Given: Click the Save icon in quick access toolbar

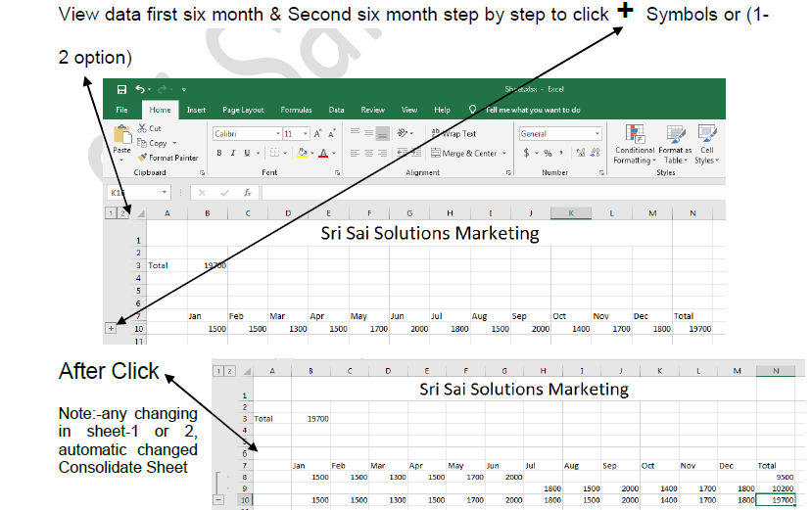Looking at the screenshot, I should [x=121, y=89].
